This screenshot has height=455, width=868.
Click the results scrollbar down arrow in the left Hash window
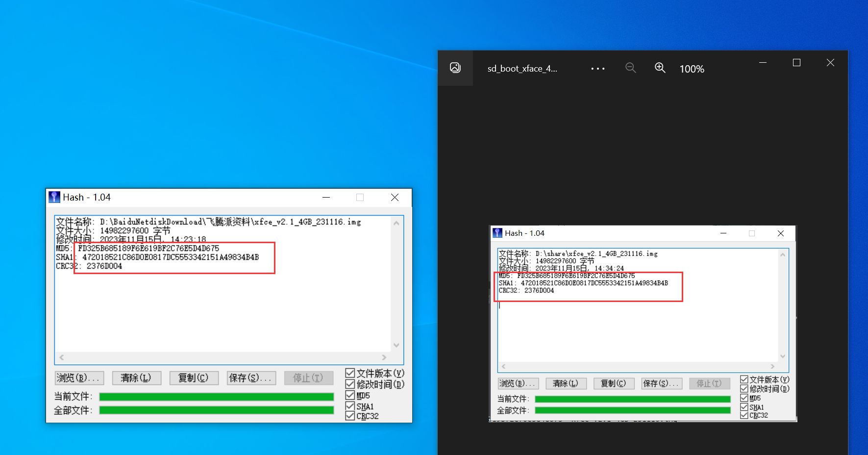397,345
